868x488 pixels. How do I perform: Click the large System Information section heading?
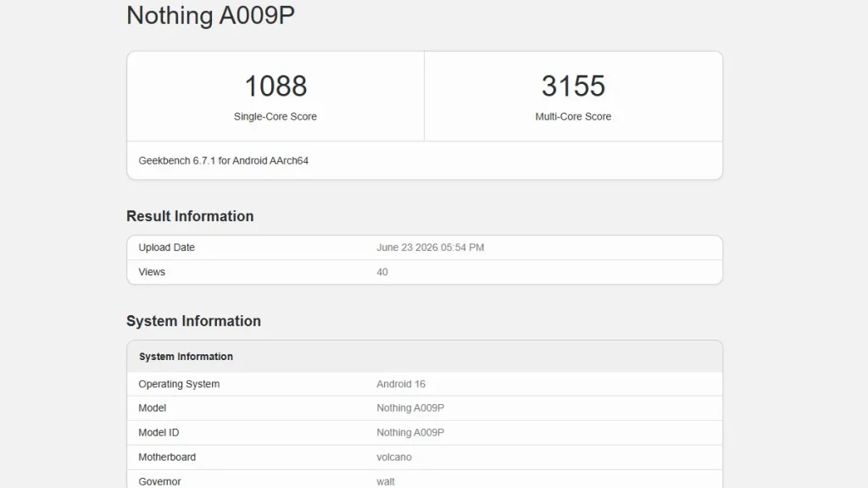coord(193,321)
